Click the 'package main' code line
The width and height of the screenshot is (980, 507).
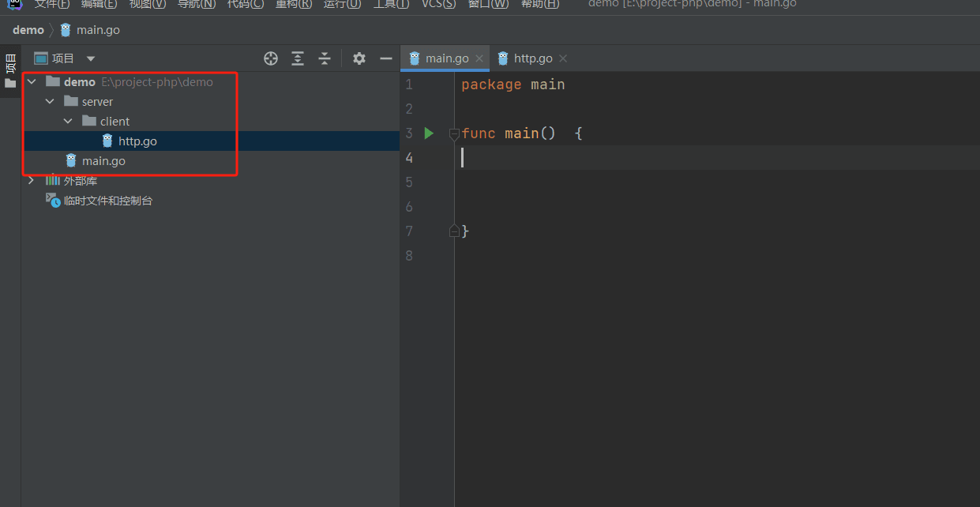tap(513, 84)
